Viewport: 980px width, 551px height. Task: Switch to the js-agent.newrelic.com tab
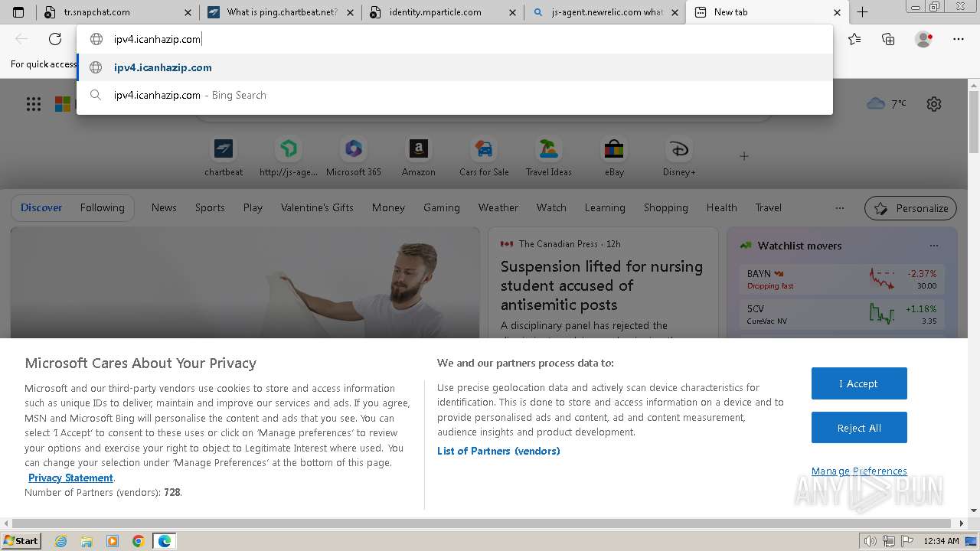pos(606,12)
